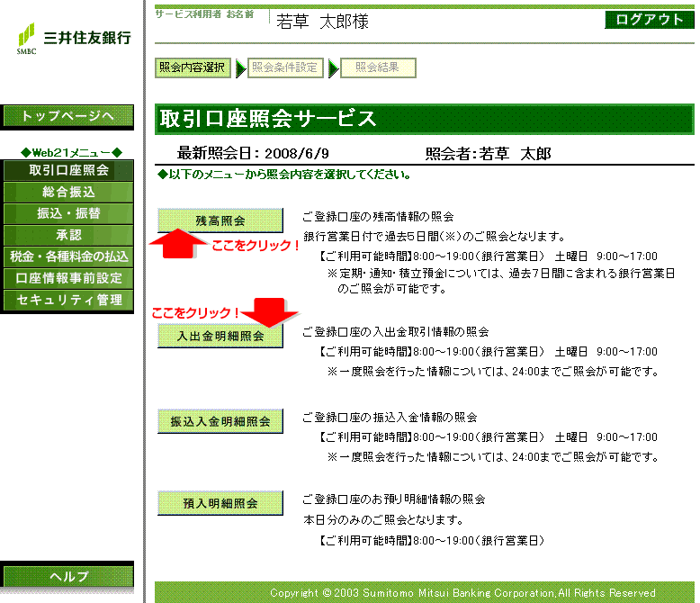700x603 pixels.
Task: Click text 銀行営業日付で過去5日間(※)のご照会となります
Action: [x=435, y=237]
